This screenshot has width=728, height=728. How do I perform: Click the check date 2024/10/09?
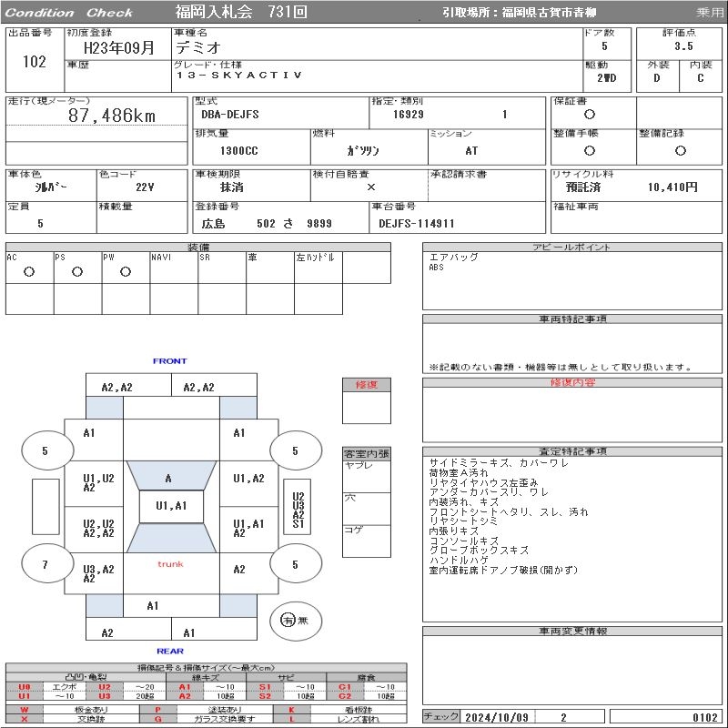(x=497, y=717)
